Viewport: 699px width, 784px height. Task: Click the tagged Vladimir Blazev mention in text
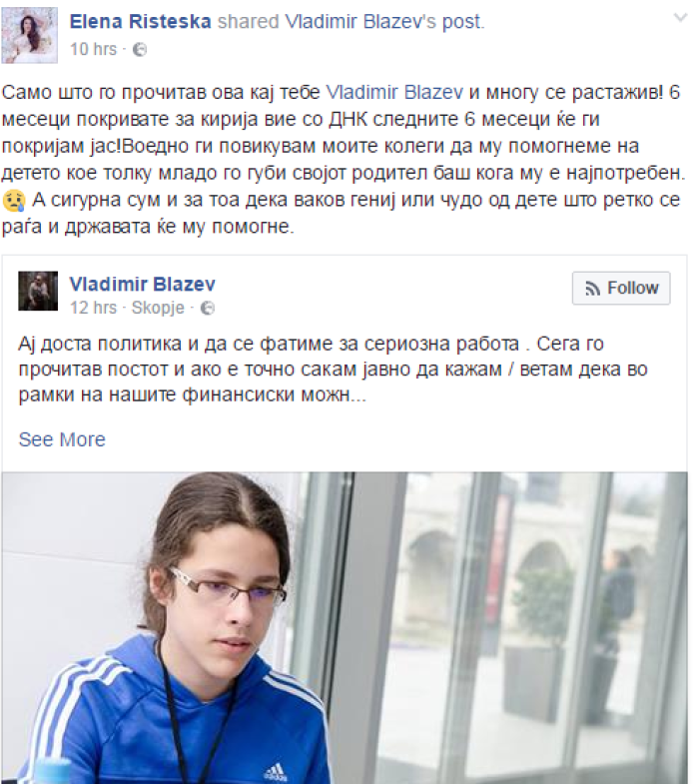[x=394, y=93]
